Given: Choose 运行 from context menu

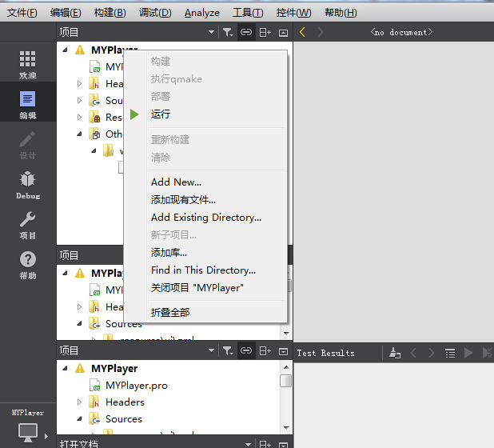Looking at the screenshot, I should pyautogui.click(x=205, y=114).
